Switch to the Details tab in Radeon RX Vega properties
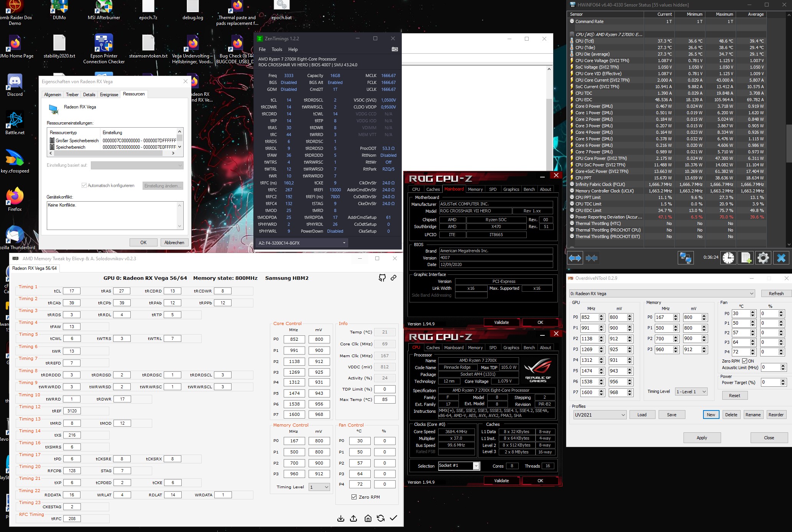Image resolution: width=792 pixels, height=532 pixels. click(x=89, y=95)
